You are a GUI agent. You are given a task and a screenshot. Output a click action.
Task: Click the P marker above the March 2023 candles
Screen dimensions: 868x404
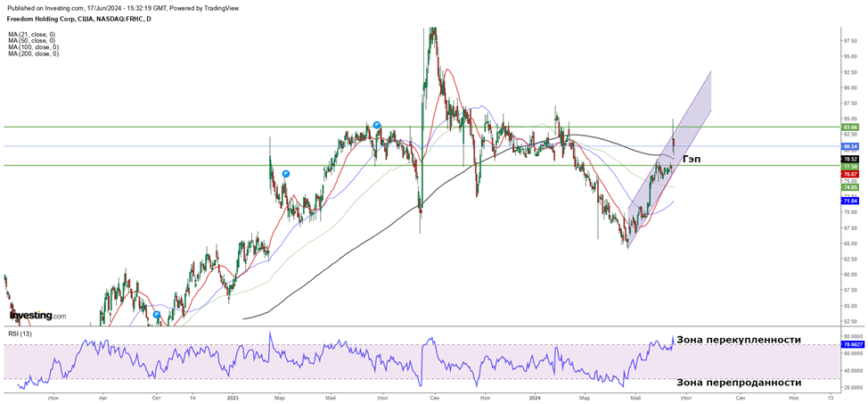[286, 173]
